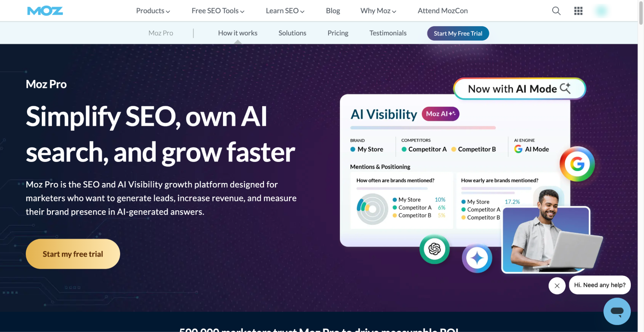The width and height of the screenshot is (644, 332).
Task: Click the gold Start my free trial button
Action: [73, 254]
